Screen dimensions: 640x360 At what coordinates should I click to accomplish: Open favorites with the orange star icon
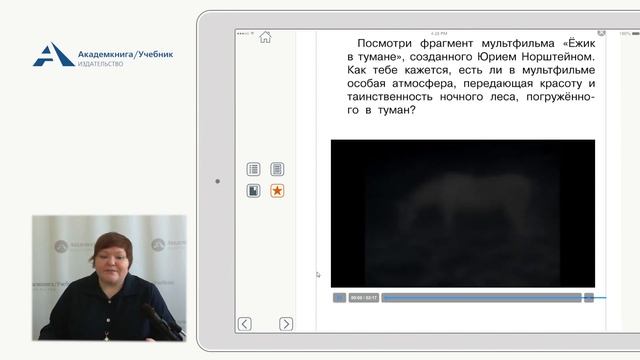(x=277, y=191)
